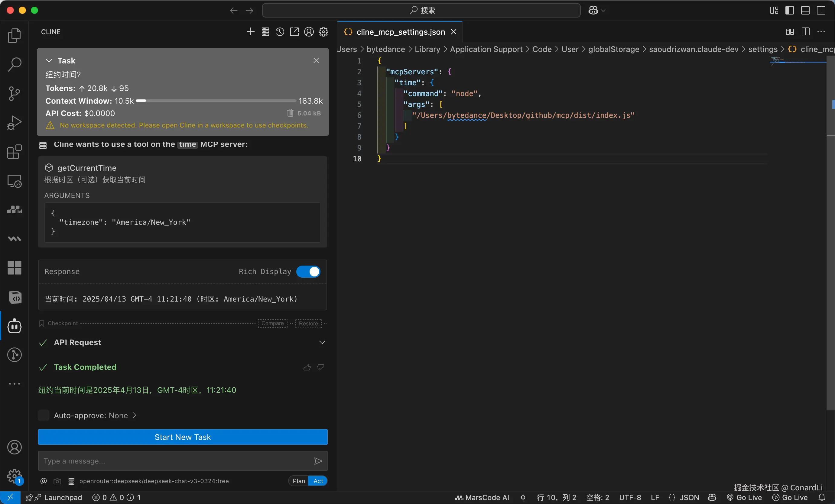835x504 pixels.
Task: Click the Start New Task button
Action: [x=183, y=437]
